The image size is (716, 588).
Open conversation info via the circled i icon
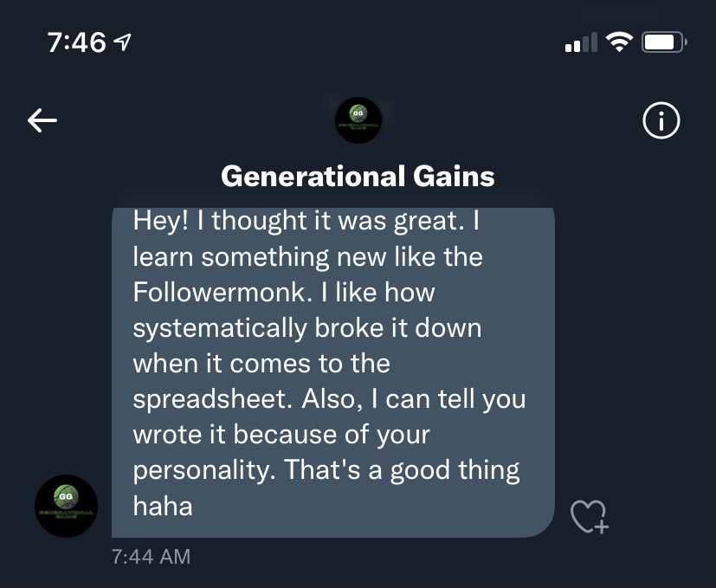coord(661,121)
